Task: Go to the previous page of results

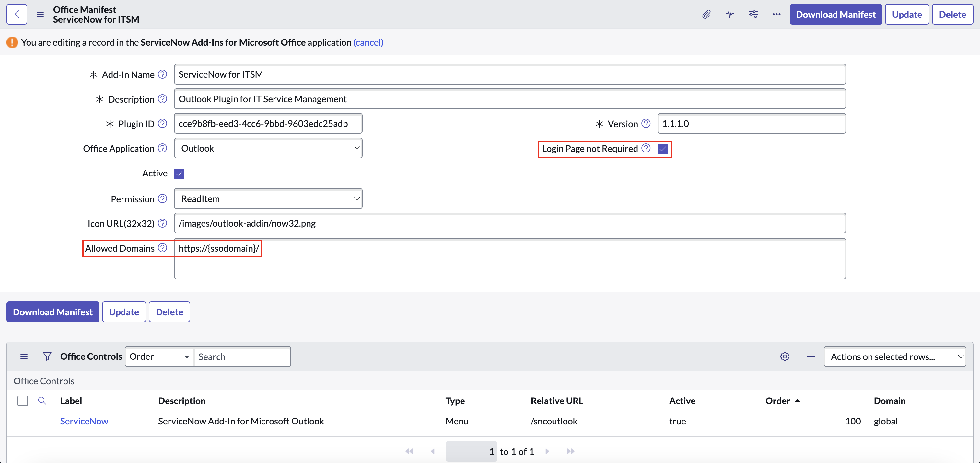Action: [x=433, y=451]
